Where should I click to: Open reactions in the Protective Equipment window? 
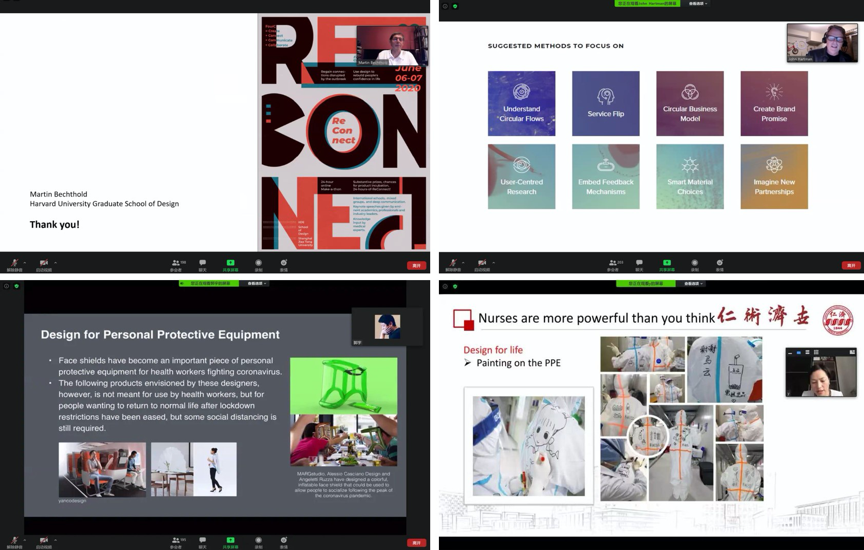[284, 542]
